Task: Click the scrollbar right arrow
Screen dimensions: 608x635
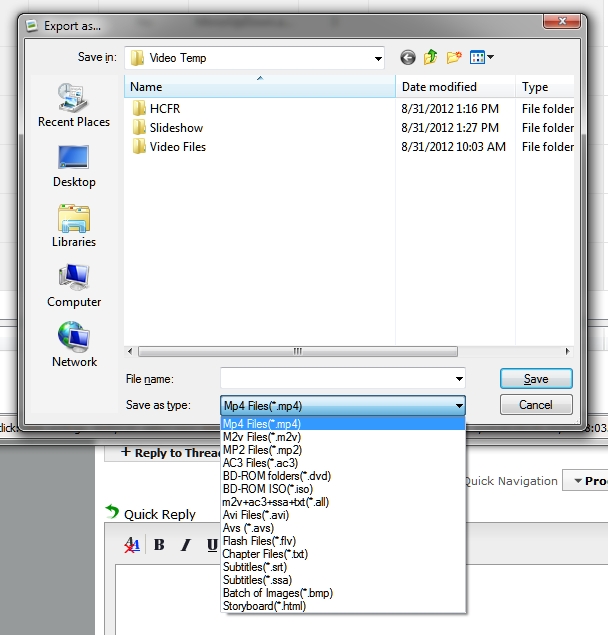Action: tap(567, 351)
